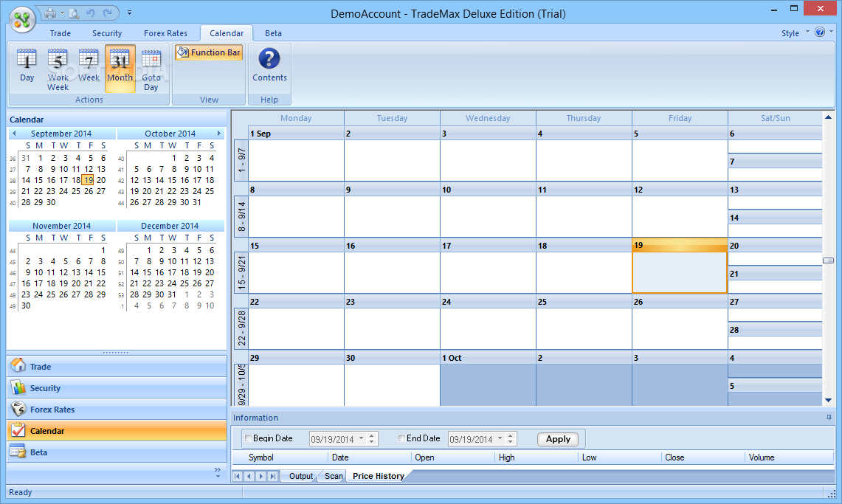Go to previous month in mini calendar
Viewport: 842px width, 504px height.
[x=14, y=133]
